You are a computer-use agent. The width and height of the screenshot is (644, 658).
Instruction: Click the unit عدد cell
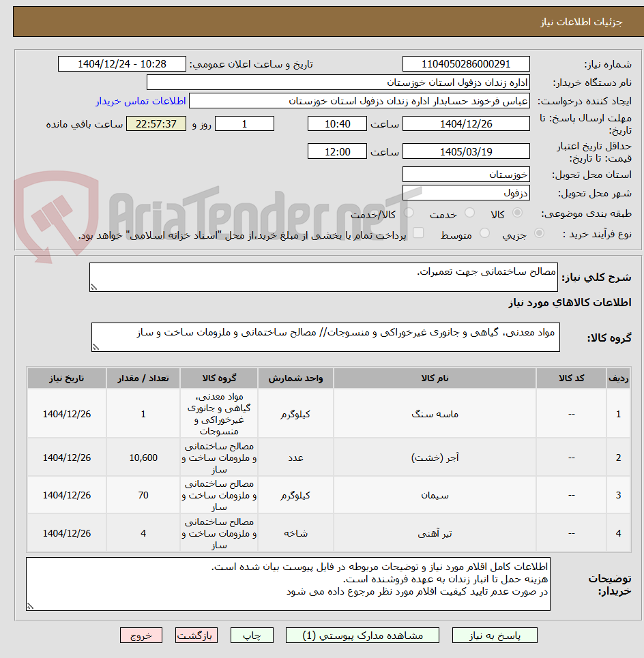pyautogui.click(x=295, y=458)
